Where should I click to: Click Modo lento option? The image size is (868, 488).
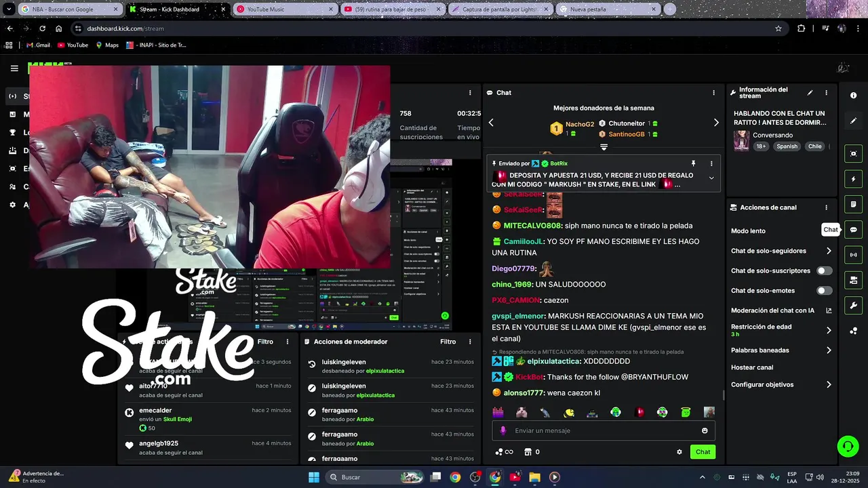[x=748, y=231]
